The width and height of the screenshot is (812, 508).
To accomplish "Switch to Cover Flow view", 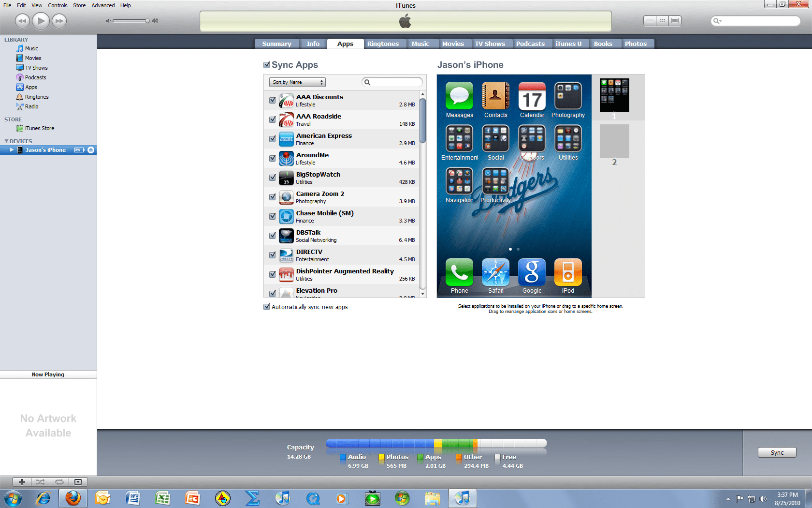I will coord(675,20).
